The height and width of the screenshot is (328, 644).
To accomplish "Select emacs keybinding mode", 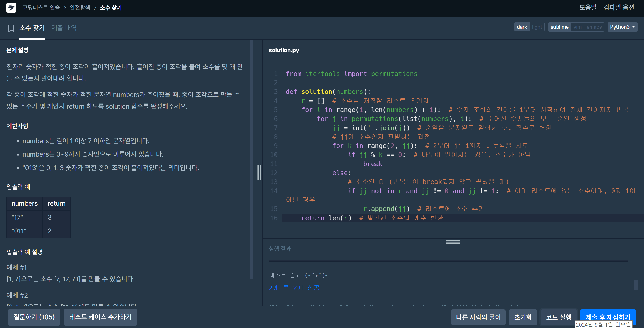I will (594, 27).
